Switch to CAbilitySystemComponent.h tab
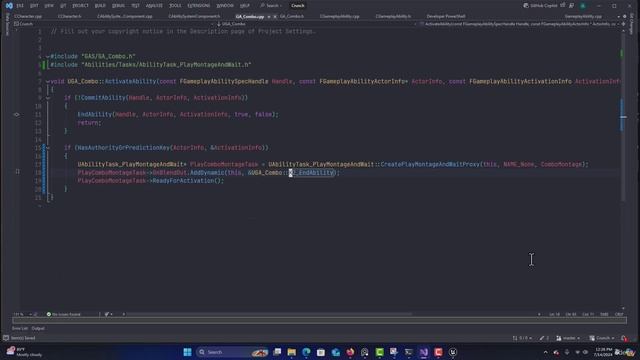This screenshot has height=360, width=640. click(194, 16)
